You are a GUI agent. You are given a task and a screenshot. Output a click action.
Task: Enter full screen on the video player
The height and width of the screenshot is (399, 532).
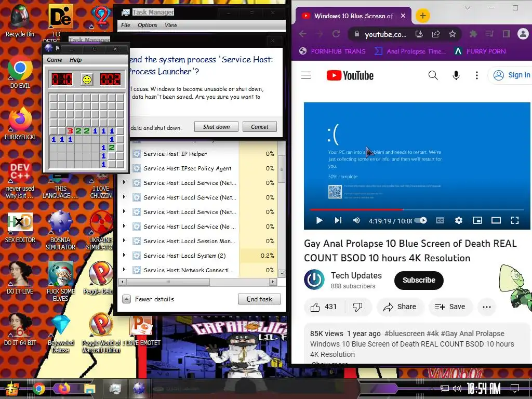pos(515,220)
